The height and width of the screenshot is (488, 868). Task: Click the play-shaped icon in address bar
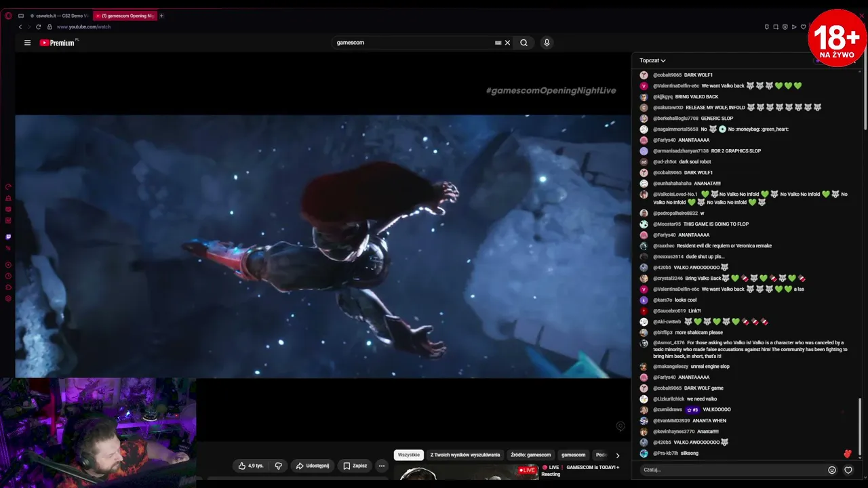coord(794,27)
